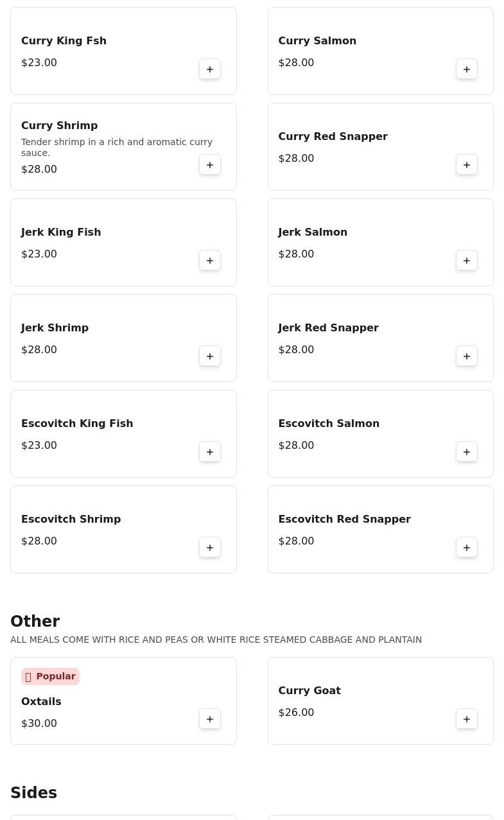
Task: Add Curry Red Snapper to cart
Action: click(467, 165)
